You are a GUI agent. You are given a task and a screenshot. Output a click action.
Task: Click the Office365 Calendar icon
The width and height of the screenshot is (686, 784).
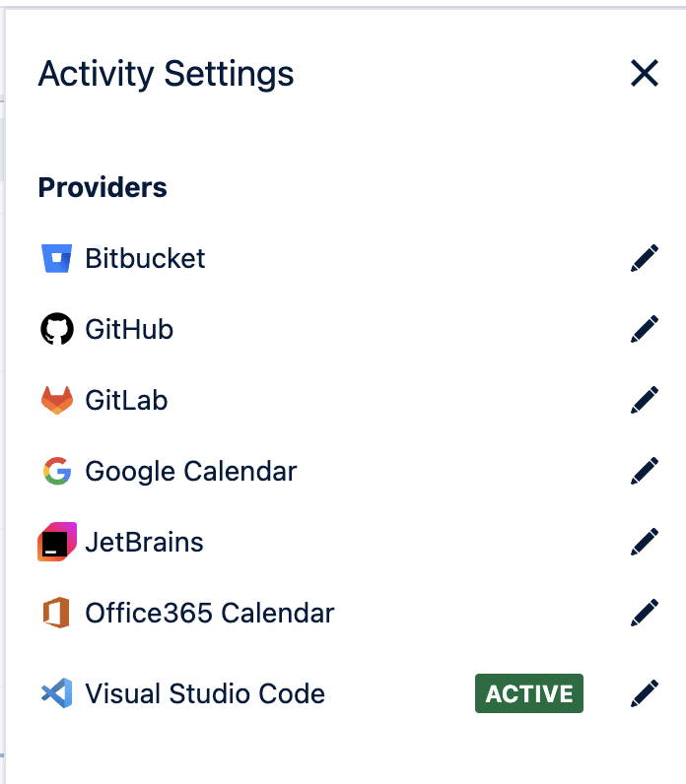57,613
